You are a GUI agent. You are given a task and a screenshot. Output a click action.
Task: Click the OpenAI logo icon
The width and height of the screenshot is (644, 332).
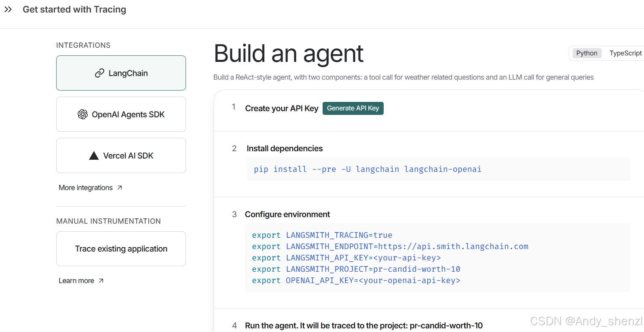[x=82, y=114]
